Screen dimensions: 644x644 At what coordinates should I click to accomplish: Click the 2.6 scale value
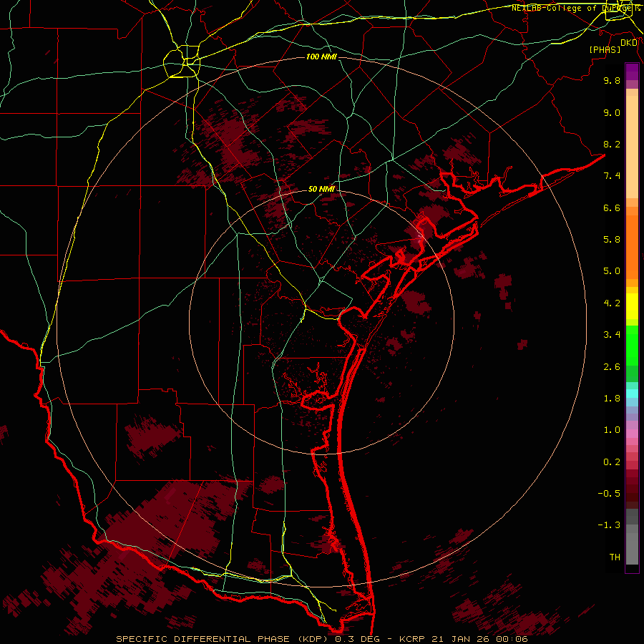click(x=612, y=367)
